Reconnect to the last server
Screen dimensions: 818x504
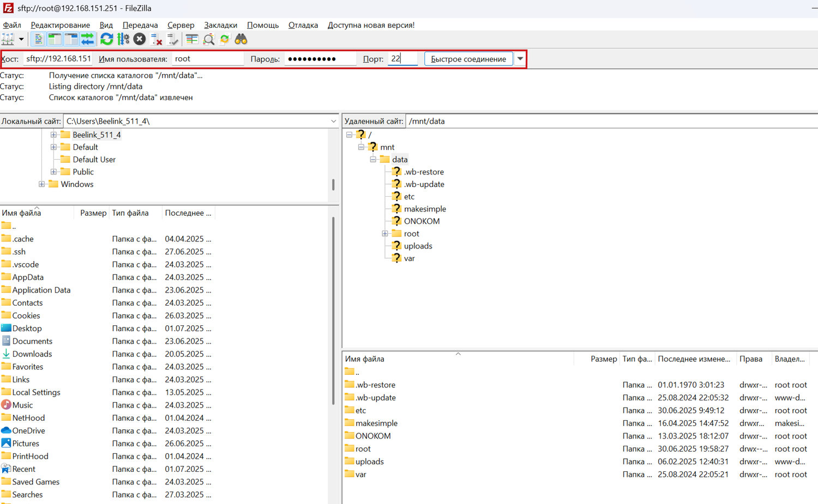point(173,39)
